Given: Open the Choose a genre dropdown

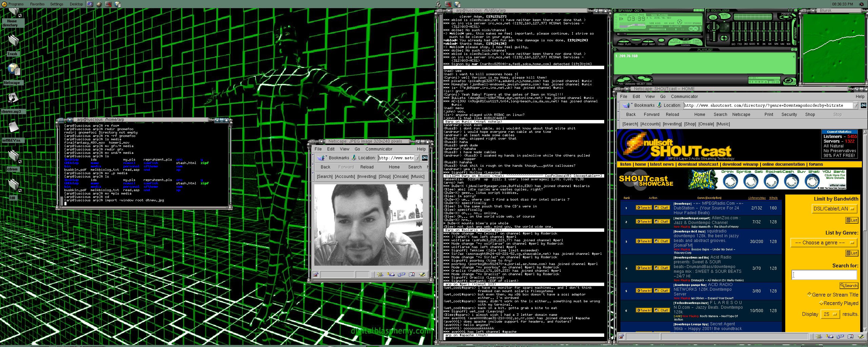Looking at the screenshot, I should coord(824,243).
